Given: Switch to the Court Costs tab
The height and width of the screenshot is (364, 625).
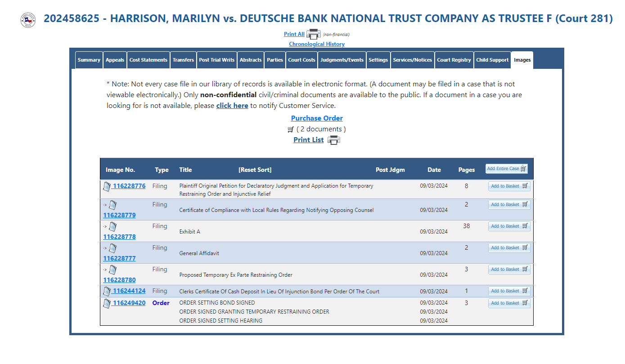Looking at the screenshot, I should click(302, 60).
